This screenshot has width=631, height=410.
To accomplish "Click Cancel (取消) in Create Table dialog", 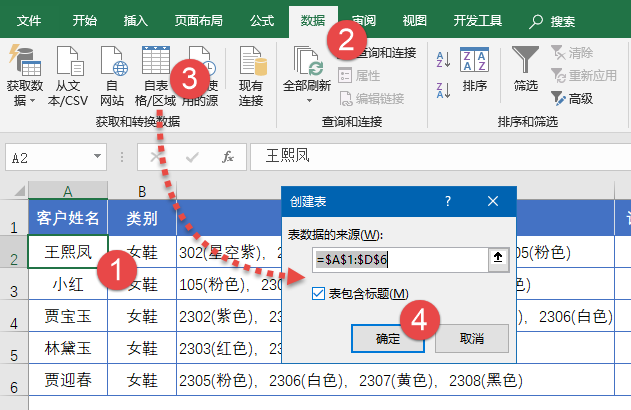I will [472, 338].
